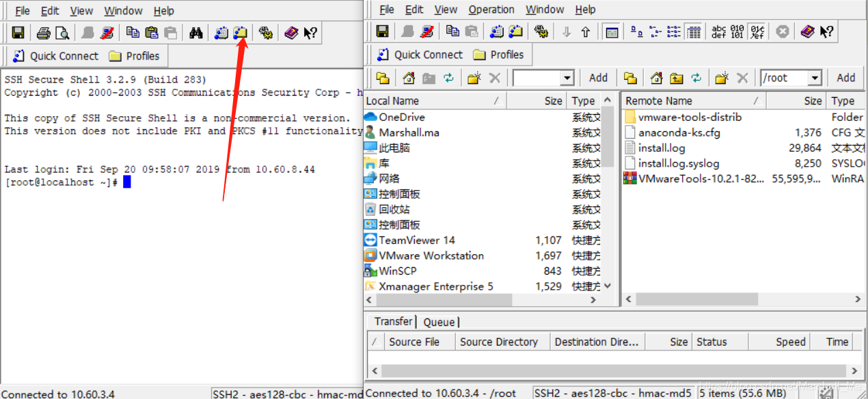Open New Terminal Window icon in terminal toolbar
Viewport: 868px width, 399px height.
click(x=221, y=32)
